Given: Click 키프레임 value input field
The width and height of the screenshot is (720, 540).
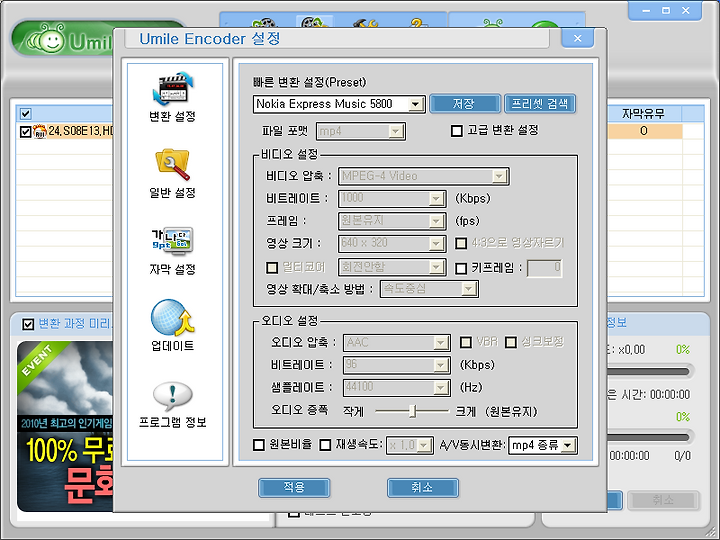Looking at the screenshot, I should [x=545, y=268].
